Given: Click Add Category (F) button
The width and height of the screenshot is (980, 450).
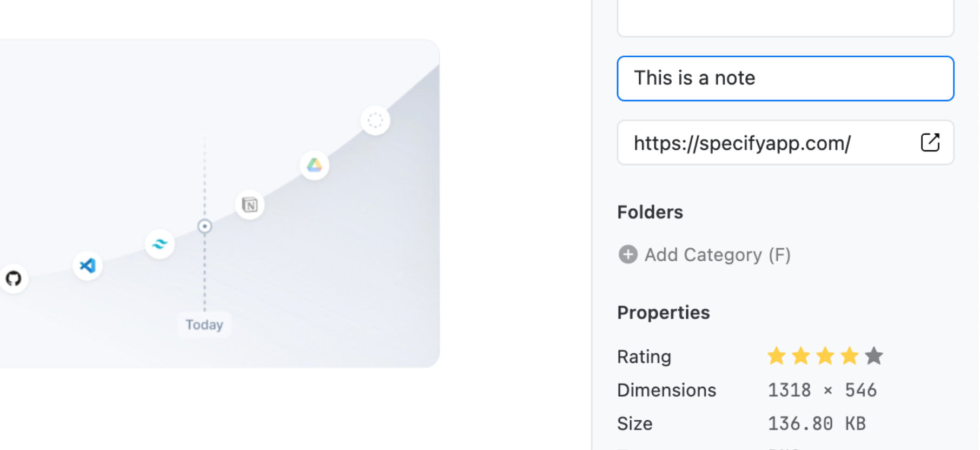Looking at the screenshot, I should coord(704,254).
